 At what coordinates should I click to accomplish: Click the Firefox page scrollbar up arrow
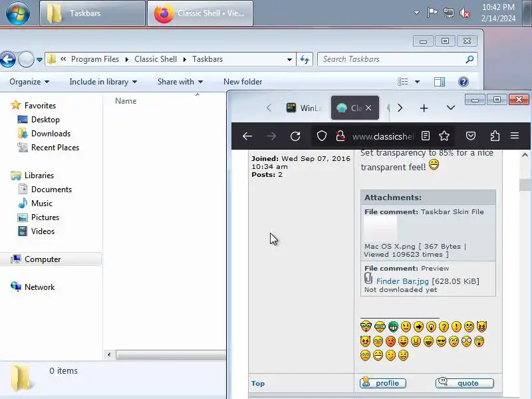click(525, 155)
